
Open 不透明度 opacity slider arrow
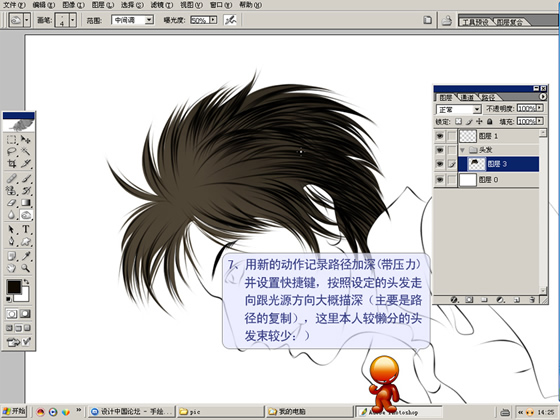[540, 108]
